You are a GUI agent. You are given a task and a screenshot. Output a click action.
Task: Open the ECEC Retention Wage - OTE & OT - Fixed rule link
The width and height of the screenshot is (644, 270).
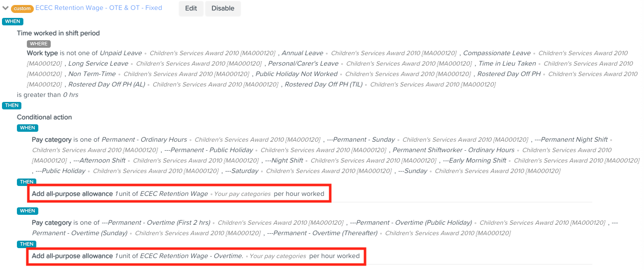tap(98, 8)
